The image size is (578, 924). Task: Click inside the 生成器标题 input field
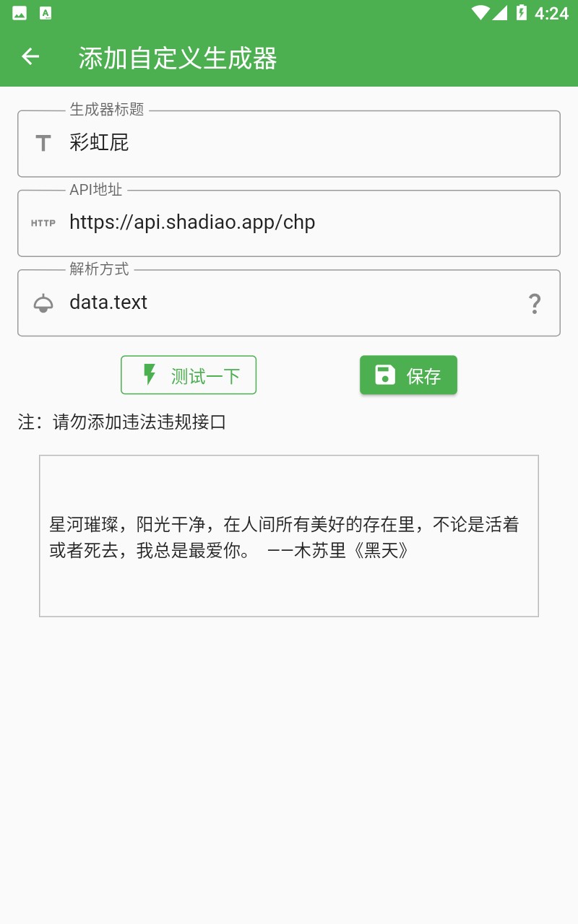217,143
